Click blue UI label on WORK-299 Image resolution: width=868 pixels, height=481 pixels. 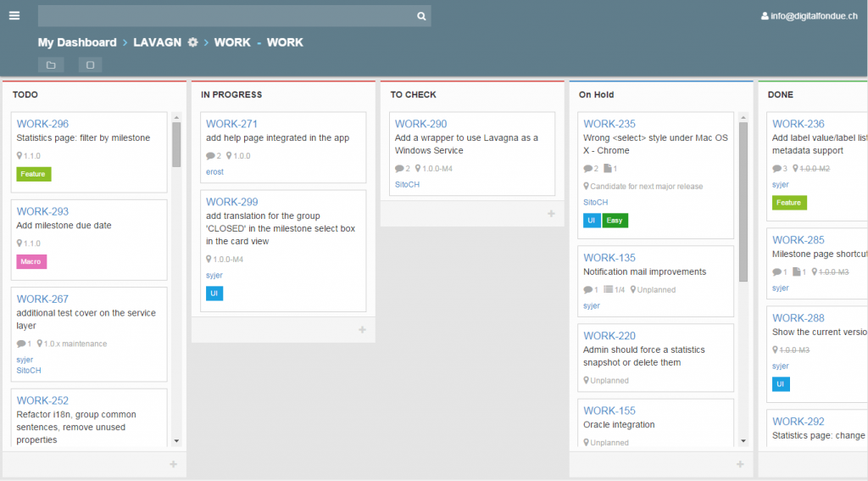(x=214, y=294)
